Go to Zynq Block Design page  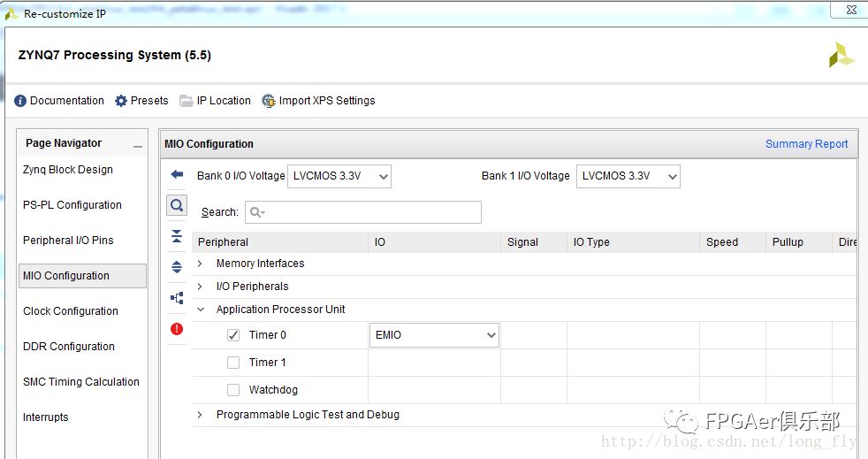pyautogui.click(x=68, y=170)
